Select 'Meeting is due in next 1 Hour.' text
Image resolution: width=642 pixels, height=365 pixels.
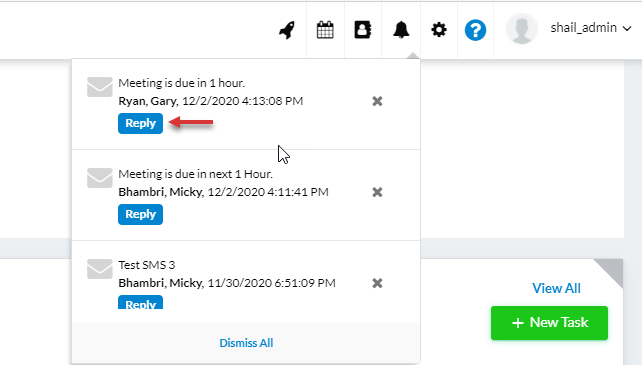click(196, 174)
